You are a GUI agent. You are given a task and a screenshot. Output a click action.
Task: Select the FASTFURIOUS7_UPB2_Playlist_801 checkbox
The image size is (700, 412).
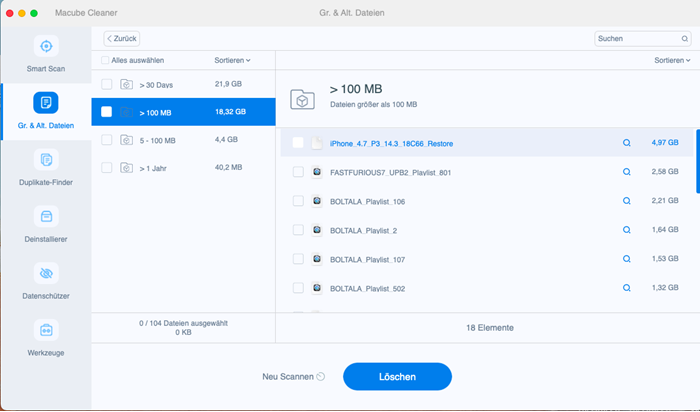click(298, 172)
